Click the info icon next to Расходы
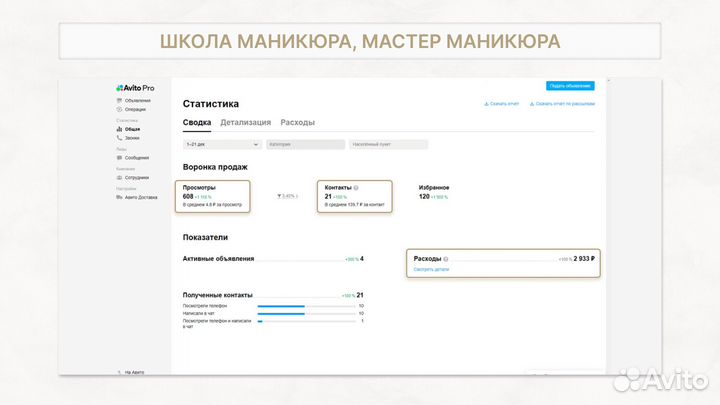Viewport: 720px width, 405px height. [445, 259]
